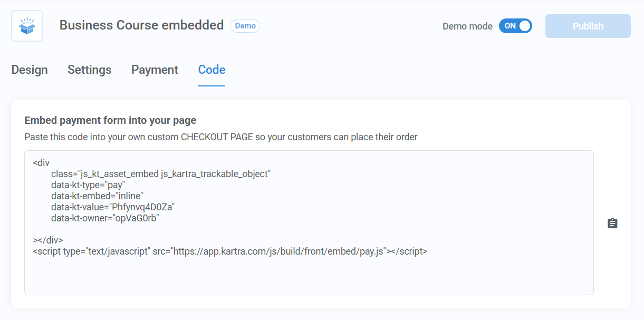
Task: Click the "Embed payment form into your page" heading
Action: [110, 121]
